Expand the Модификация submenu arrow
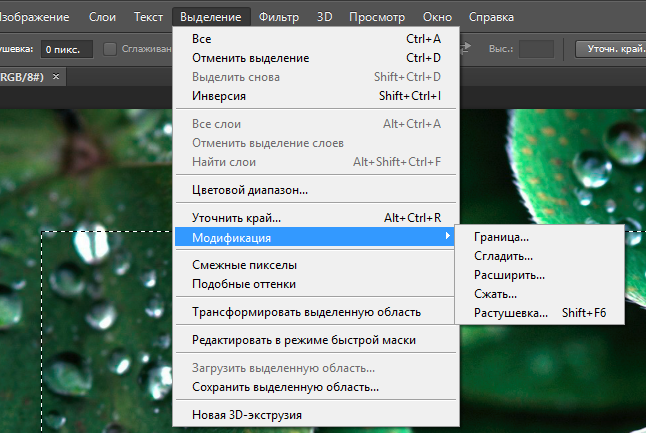652x441 pixels. pos(447,236)
